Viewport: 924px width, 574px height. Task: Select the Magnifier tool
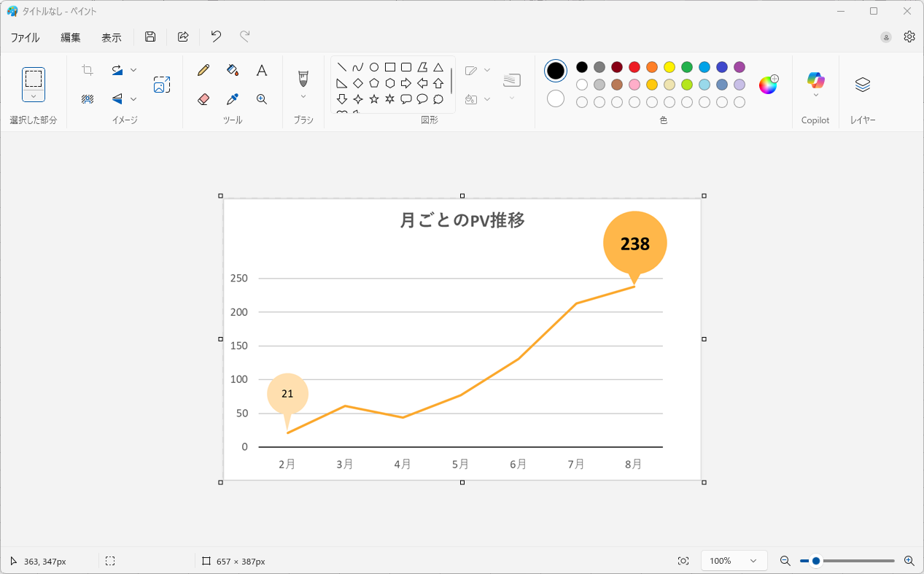[262, 99]
